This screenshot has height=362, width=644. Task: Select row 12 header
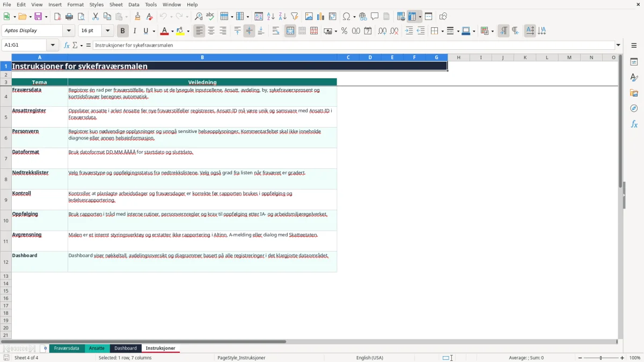pyautogui.click(x=6, y=262)
